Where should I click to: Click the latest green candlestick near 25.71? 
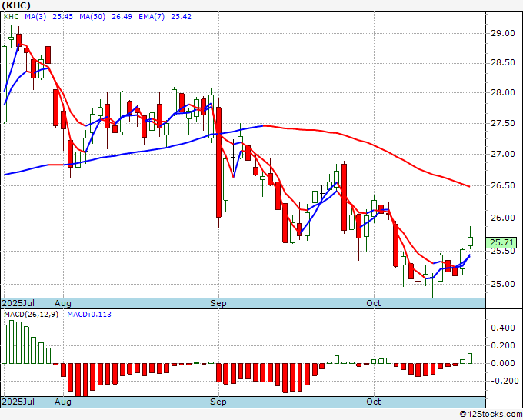pos(470,242)
